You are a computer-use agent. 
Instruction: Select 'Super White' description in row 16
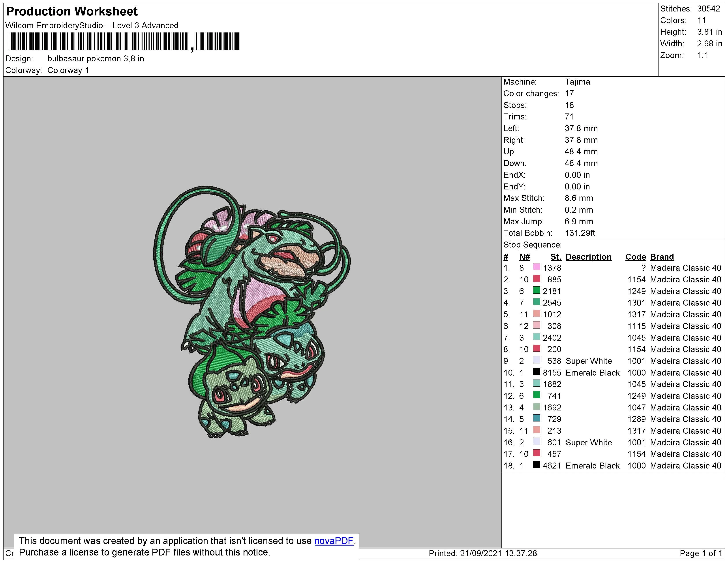coord(589,442)
